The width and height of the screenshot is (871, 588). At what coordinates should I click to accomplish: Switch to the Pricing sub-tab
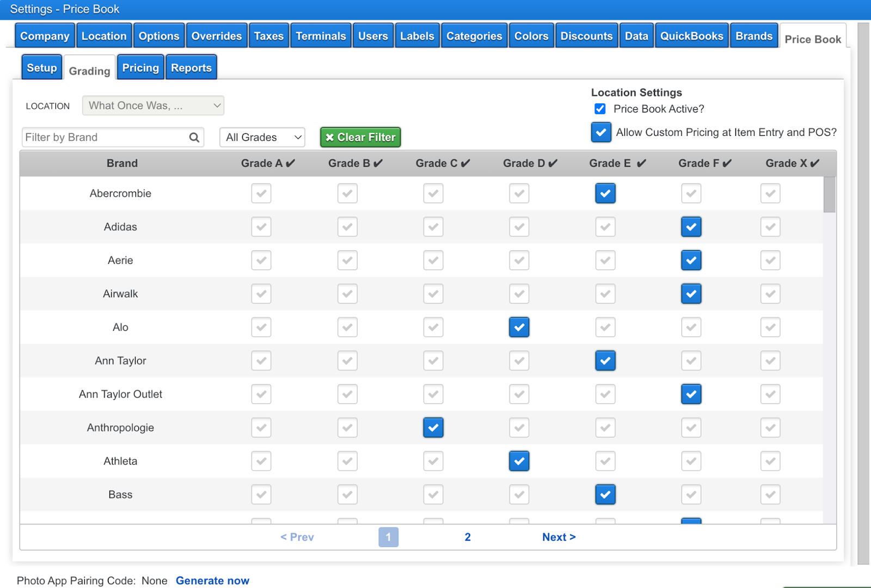tap(140, 67)
